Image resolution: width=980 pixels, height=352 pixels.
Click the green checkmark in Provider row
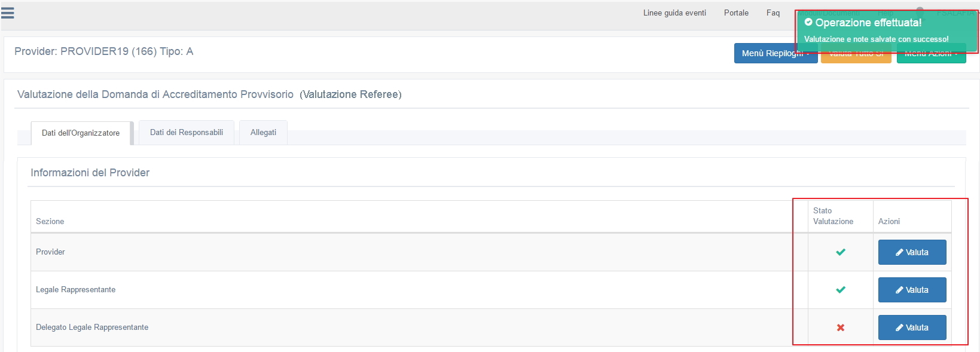[840, 252]
